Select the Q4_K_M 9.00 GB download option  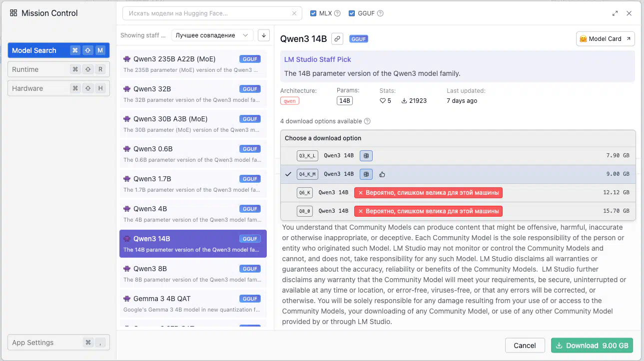[458, 174]
